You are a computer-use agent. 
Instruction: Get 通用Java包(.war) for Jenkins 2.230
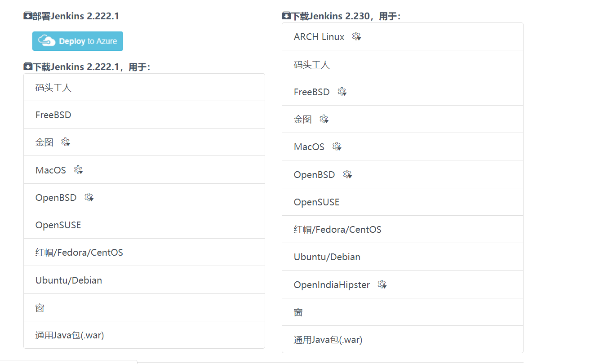pyautogui.click(x=403, y=339)
